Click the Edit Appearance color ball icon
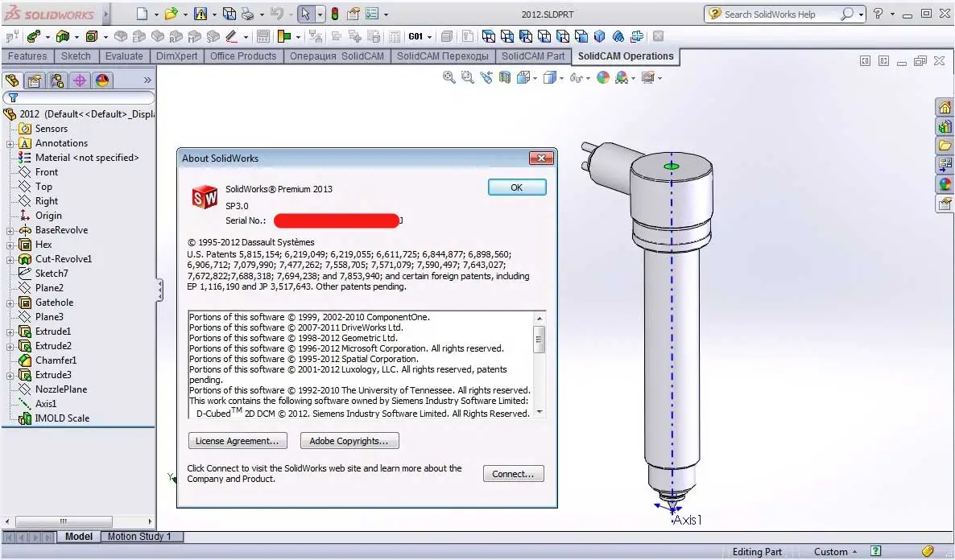 point(603,77)
